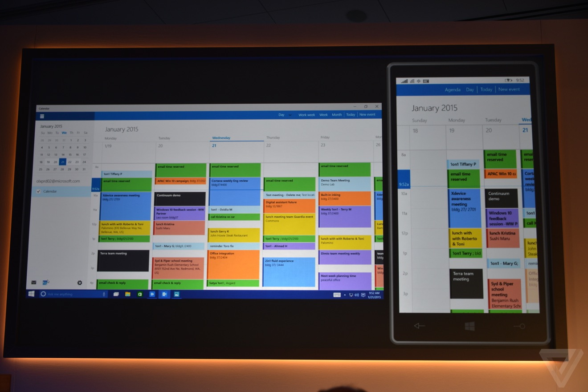Open the black Continuum demo event

click(x=180, y=198)
